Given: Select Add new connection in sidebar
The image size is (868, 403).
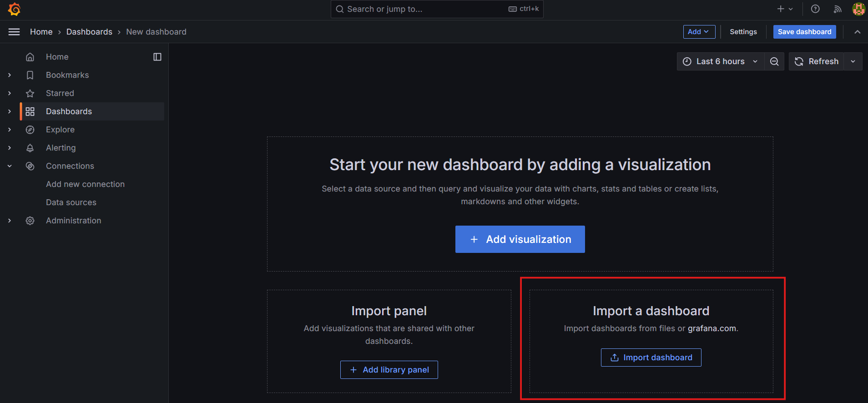Looking at the screenshot, I should tap(85, 184).
